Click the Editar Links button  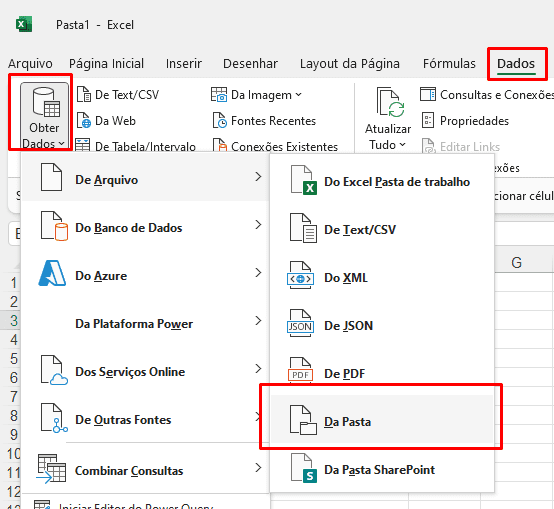coord(461,146)
